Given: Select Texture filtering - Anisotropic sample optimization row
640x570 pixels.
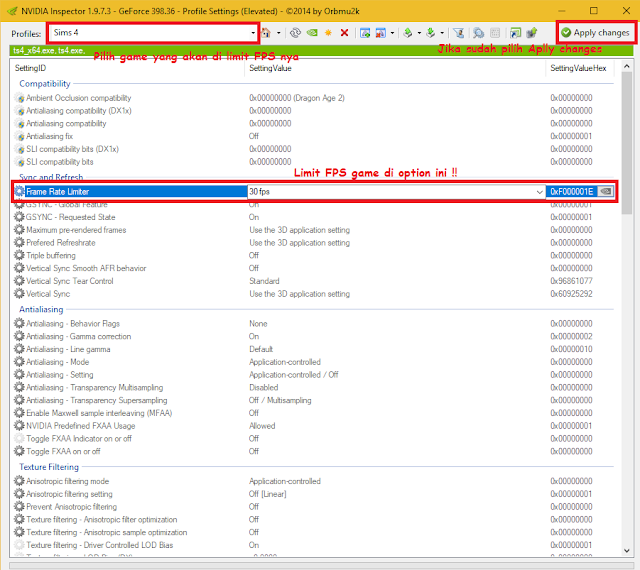Looking at the screenshot, I should [313, 532].
